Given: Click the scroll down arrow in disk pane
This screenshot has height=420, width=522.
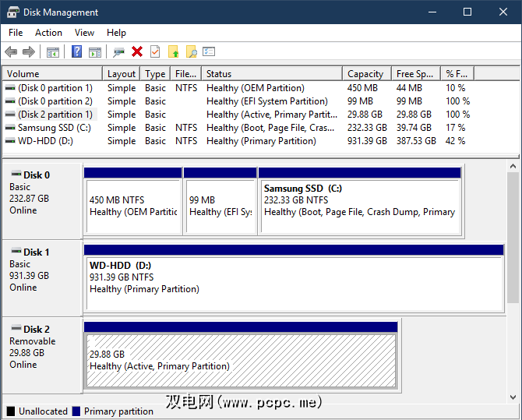Looking at the screenshot, I should [513, 397].
